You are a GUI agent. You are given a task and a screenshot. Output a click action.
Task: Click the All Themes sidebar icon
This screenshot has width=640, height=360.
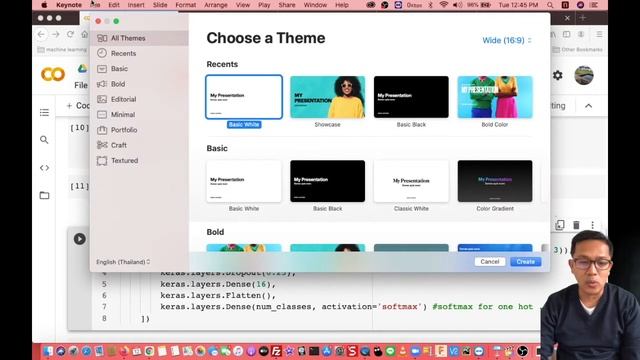coord(102,38)
